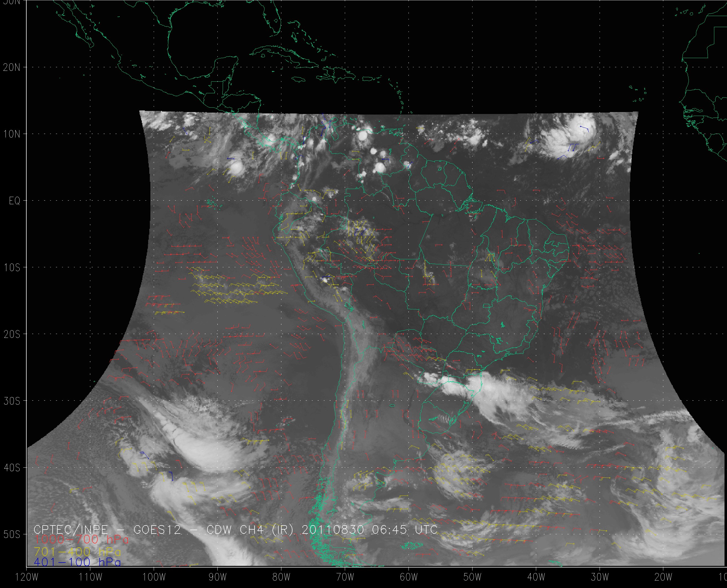727x588 pixels.
Task: Click the 50W longitude axis label
Action: pos(472,577)
